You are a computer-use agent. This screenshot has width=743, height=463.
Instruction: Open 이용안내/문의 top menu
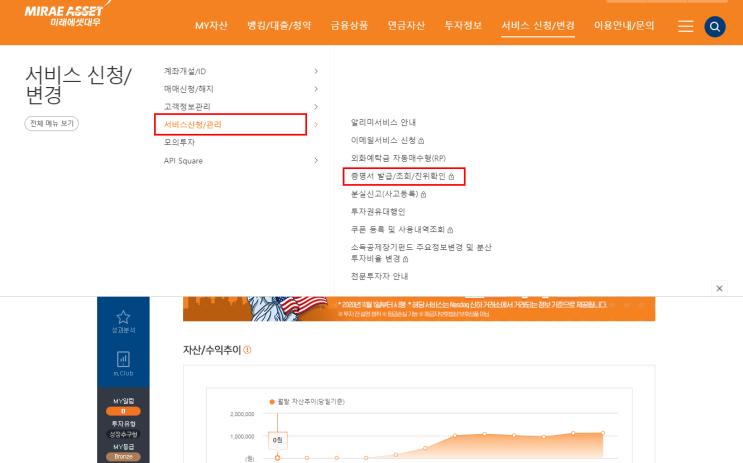tap(624, 26)
